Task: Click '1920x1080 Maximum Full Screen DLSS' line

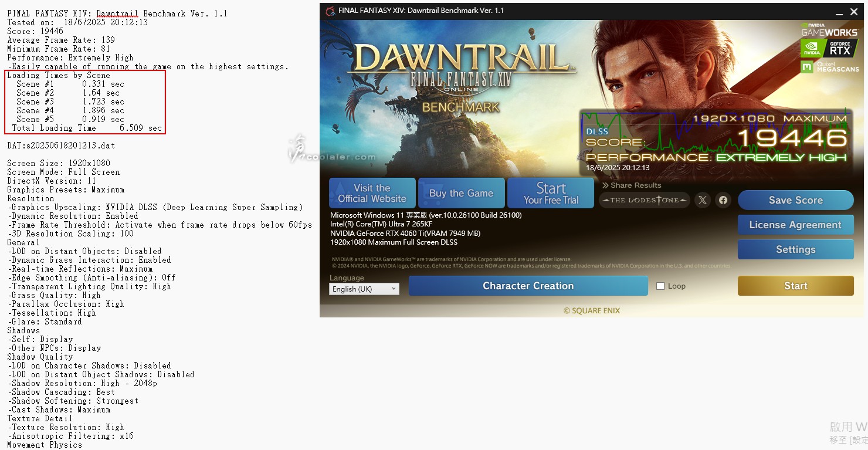Action: [394, 242]
